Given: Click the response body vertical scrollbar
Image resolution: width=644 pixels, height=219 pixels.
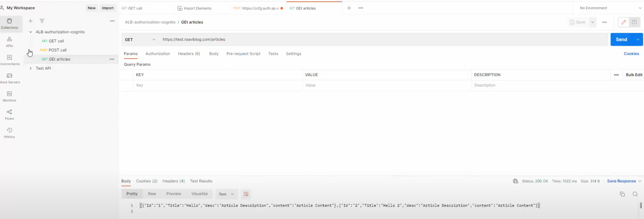Looking at the screenshot, I should point(641,205).
